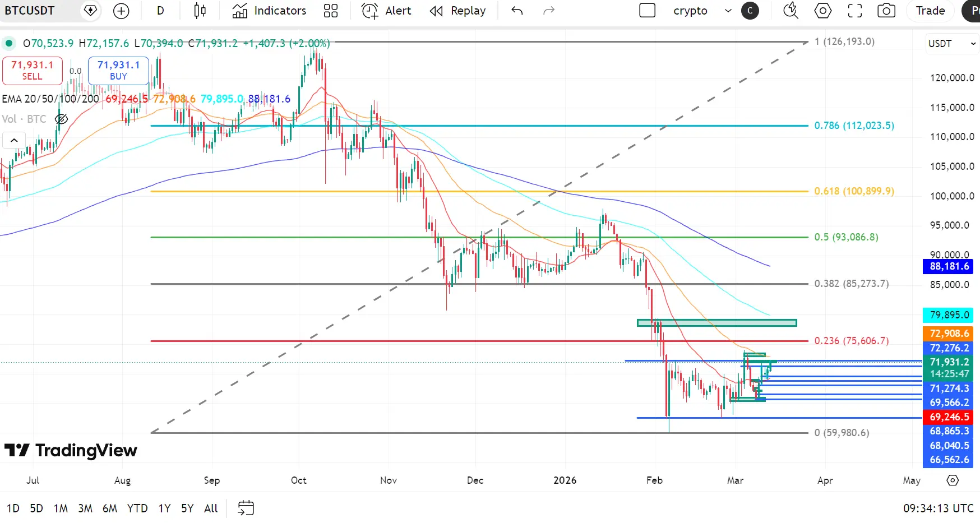The height and width of the screenshot is (523, 980).
Task: Click the Oct label on time axis
Action: point(299,480)
